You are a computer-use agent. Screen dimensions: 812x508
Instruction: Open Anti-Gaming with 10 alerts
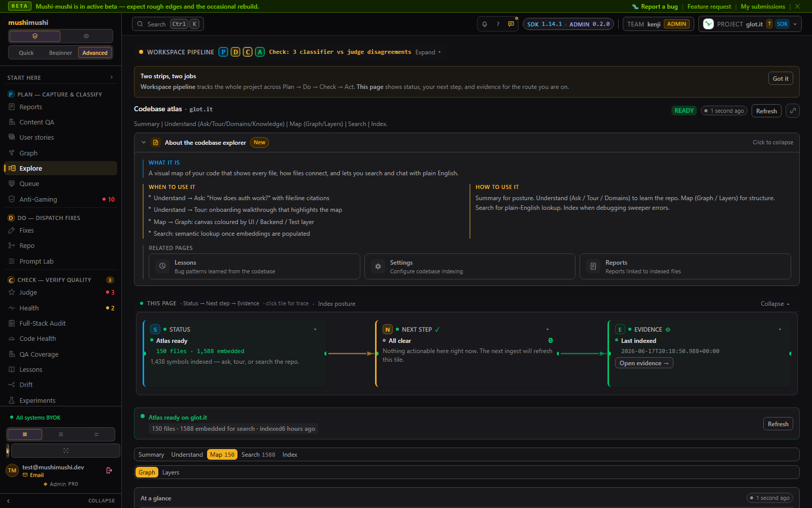point(60,200)
